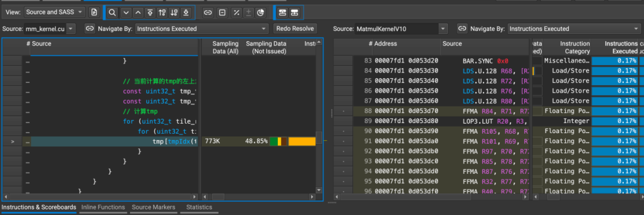Screen dimensions: 644x215
Task: Select the BAR.SYNC 0x0 instruction row
Action: click(x=485, y=60)
